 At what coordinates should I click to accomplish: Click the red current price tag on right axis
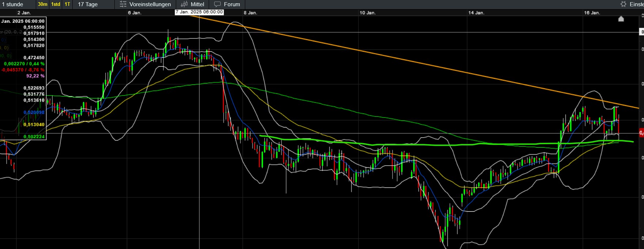pyautogui.click(x=641, y=133)
